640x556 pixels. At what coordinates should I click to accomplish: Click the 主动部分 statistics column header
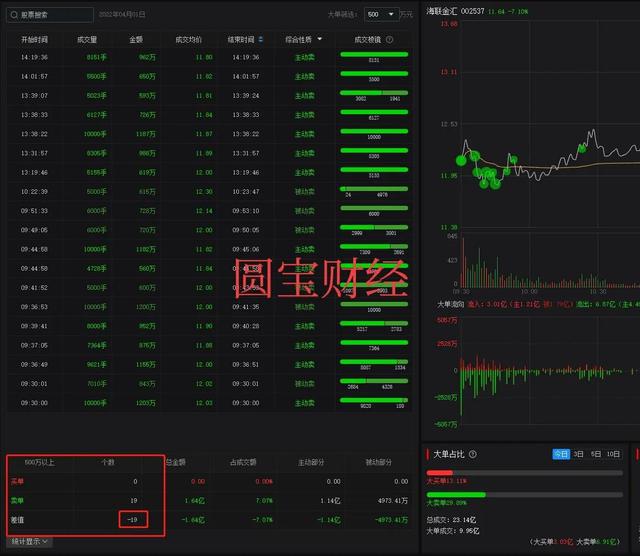[x=311, y=462]
